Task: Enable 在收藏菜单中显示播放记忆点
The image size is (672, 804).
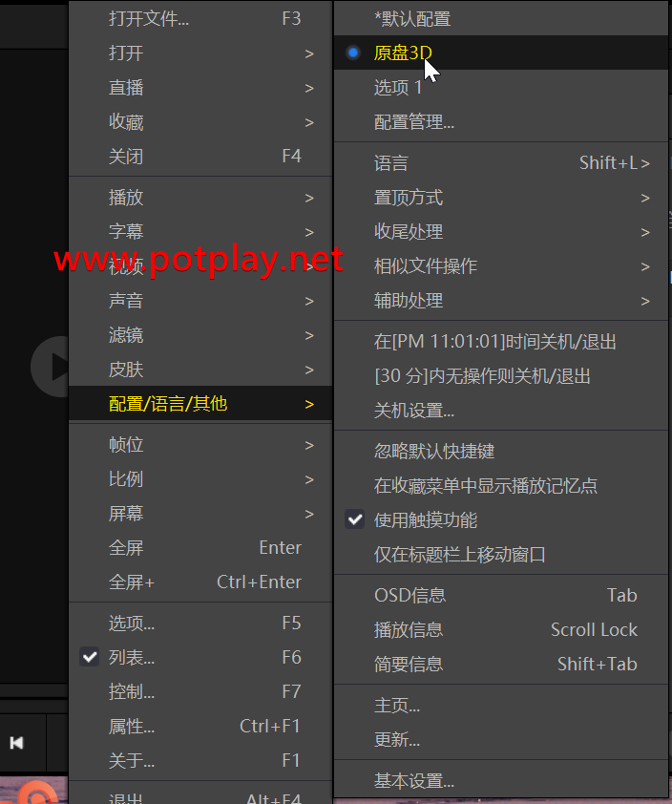Action: point(501,486)
